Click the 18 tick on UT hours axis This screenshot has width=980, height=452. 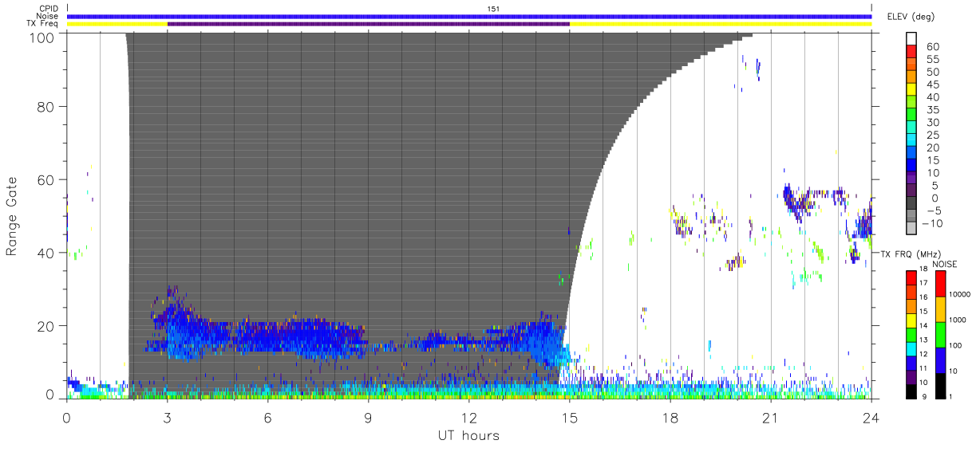point(670,417)
